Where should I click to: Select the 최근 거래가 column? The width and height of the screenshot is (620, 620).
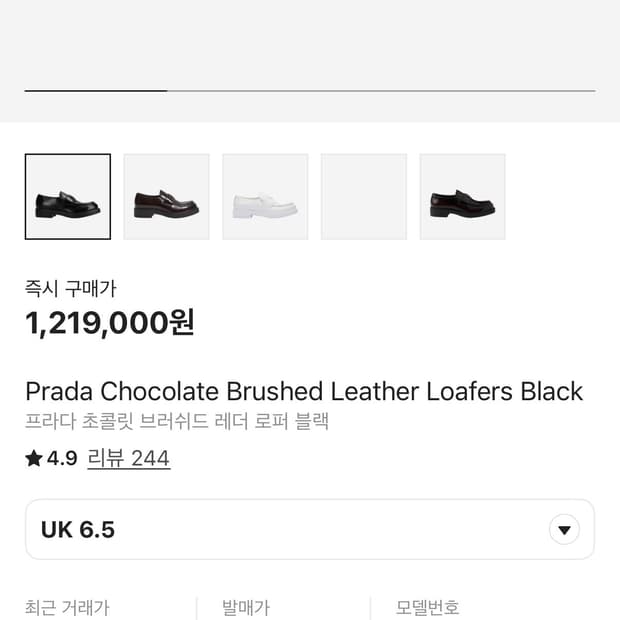[x=67, y=608]
